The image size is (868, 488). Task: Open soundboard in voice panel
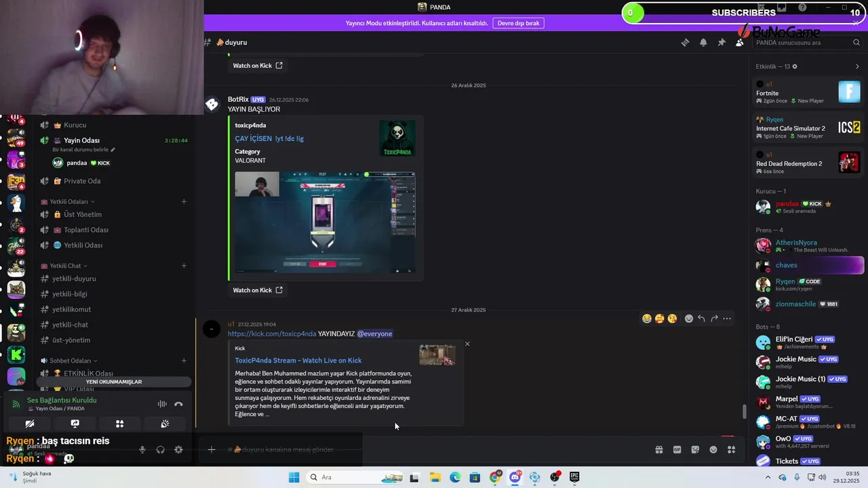pyautogui.click(x=165, y=424)
